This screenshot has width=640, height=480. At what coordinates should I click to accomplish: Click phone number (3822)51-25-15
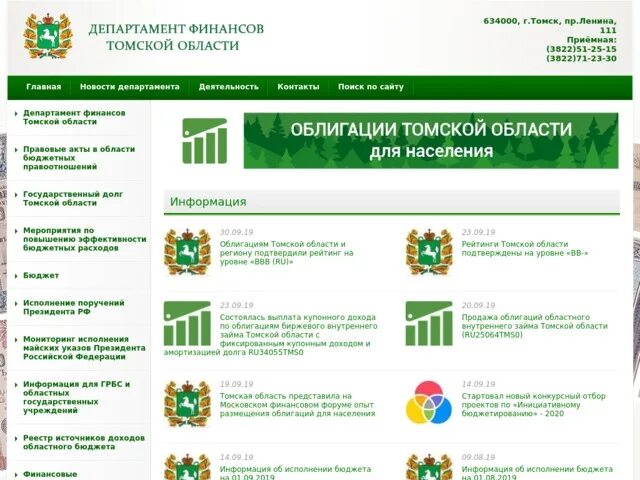581,49
